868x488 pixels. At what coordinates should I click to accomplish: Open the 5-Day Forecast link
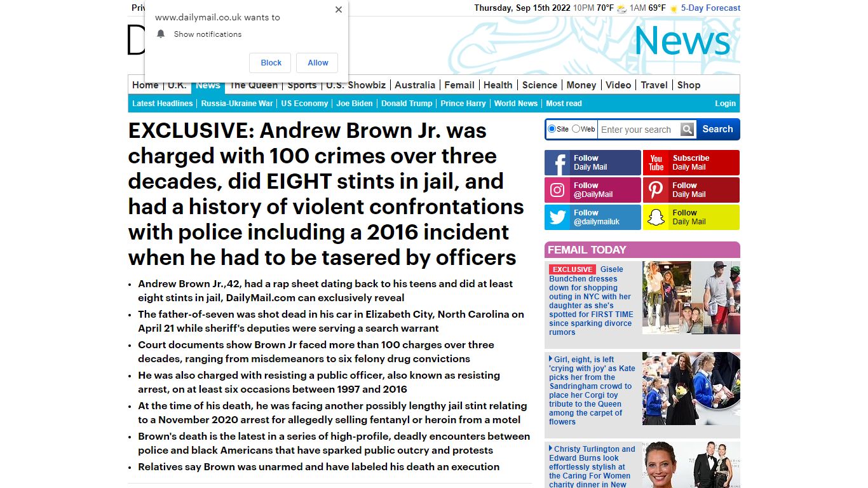[710, 8]
